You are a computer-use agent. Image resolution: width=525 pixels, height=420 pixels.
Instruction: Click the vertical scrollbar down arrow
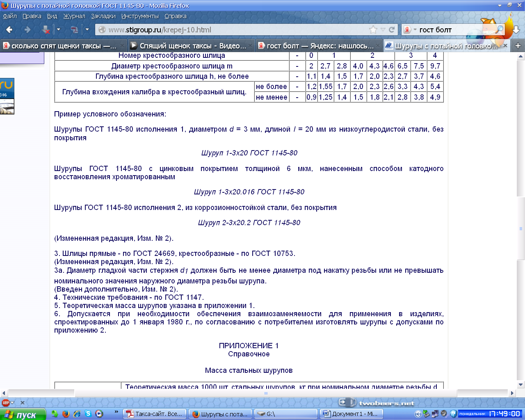521,385
